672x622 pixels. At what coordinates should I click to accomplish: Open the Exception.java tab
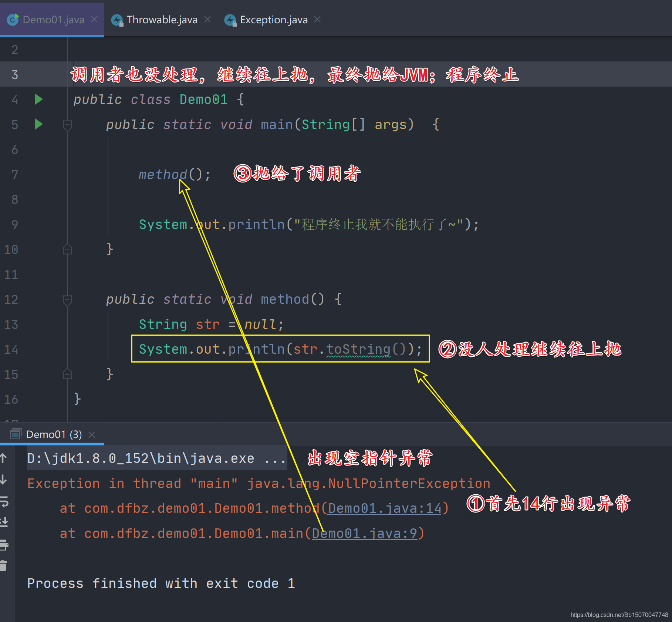[x=274, y=19]
